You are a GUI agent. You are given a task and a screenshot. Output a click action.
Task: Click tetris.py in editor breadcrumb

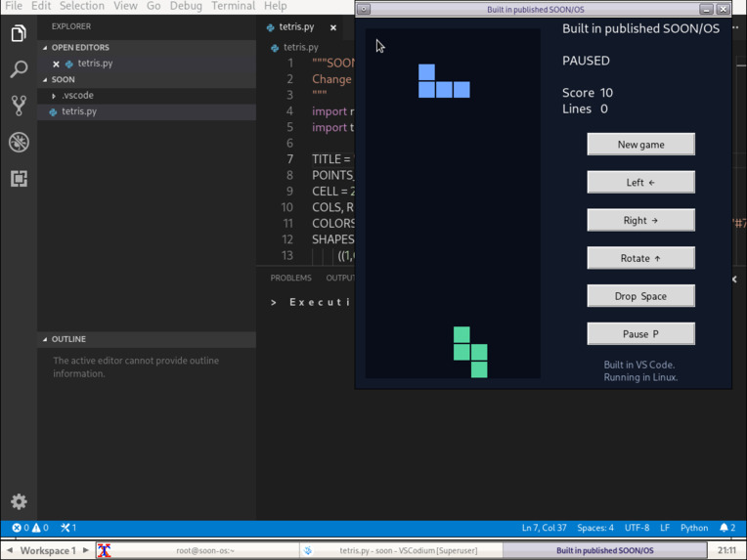click(x=300, y=48)
